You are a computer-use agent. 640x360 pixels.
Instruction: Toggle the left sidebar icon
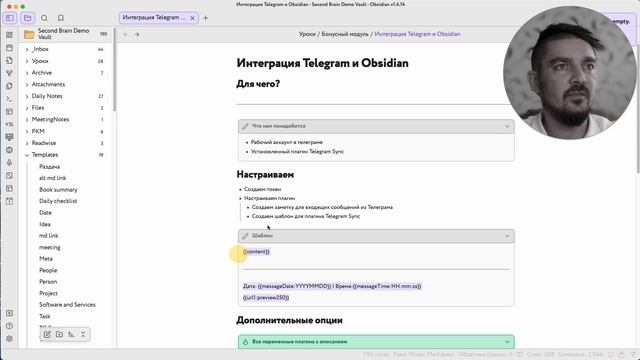tap(10, 18)
